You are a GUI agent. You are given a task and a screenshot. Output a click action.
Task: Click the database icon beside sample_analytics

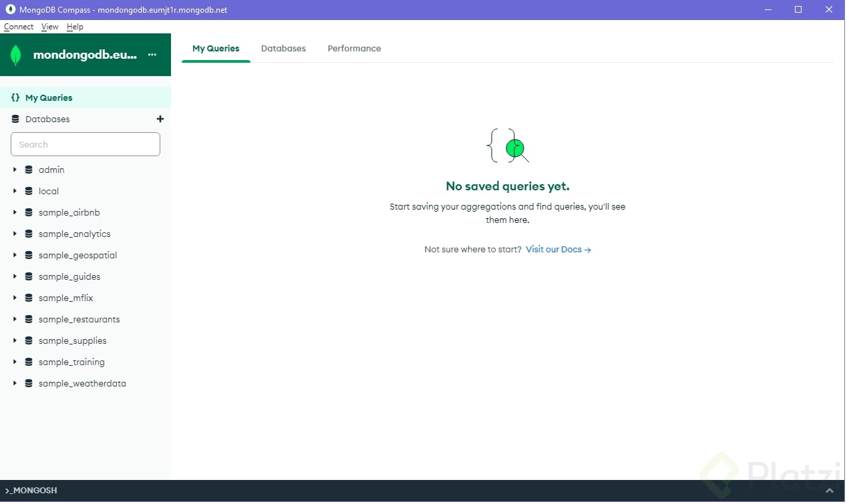pos(29,234)
